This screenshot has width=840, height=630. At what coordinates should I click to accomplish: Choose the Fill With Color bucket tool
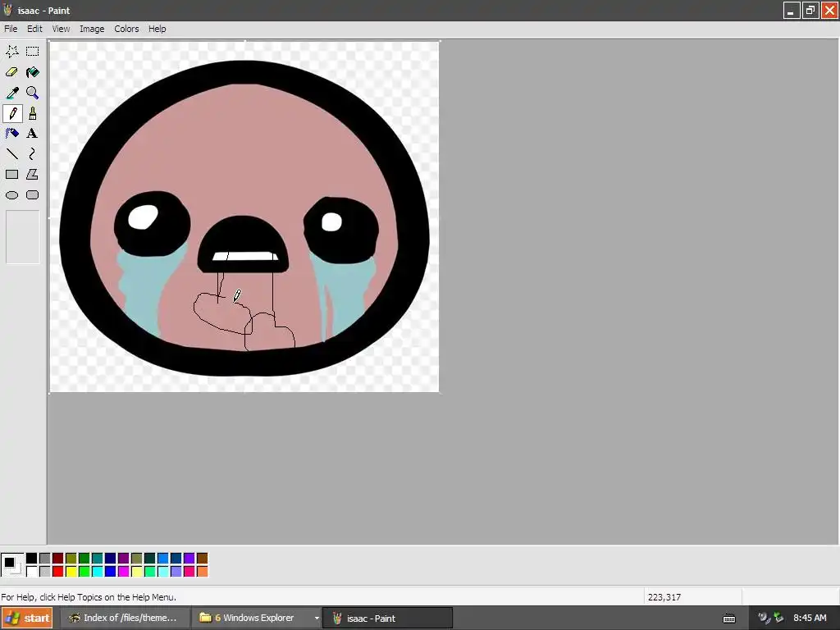point(33,72)
